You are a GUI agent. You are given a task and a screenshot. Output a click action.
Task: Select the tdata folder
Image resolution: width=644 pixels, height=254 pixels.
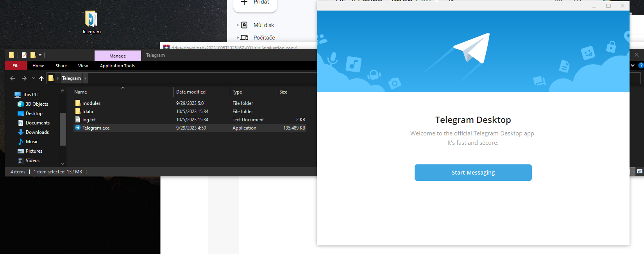tap(88, 112)
